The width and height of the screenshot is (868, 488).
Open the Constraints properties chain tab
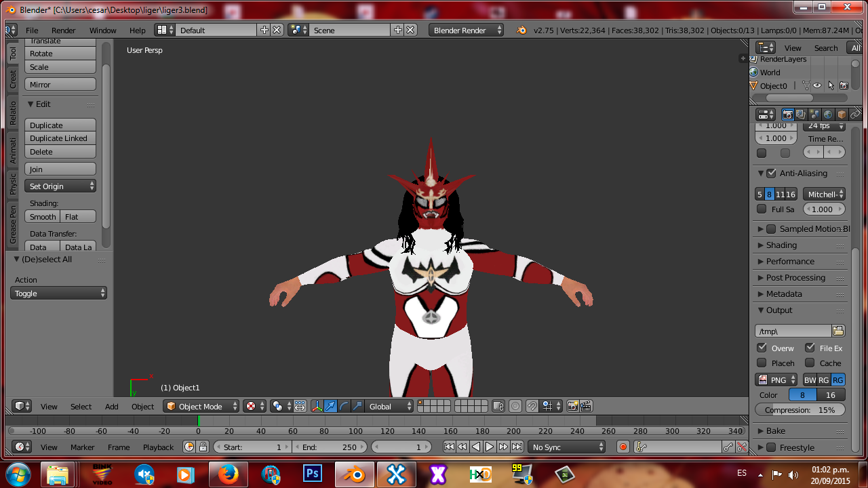(855, 115)
